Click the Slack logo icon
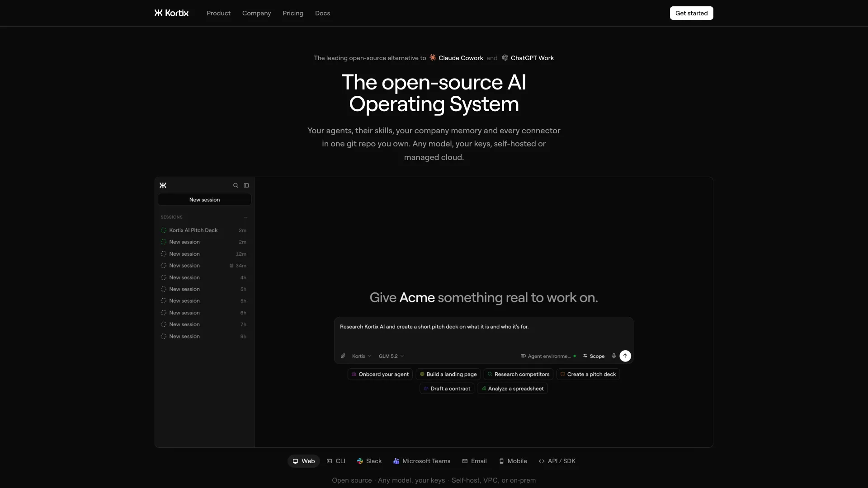Image resolution: width=868 pixels, height=488 pixels. [x=360, y=461]
